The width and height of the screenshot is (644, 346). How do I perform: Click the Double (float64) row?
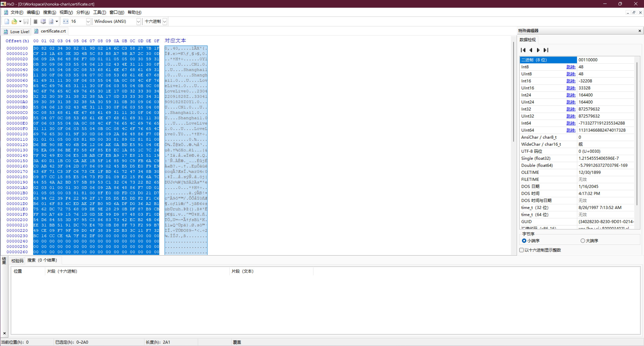pos(577,165)
